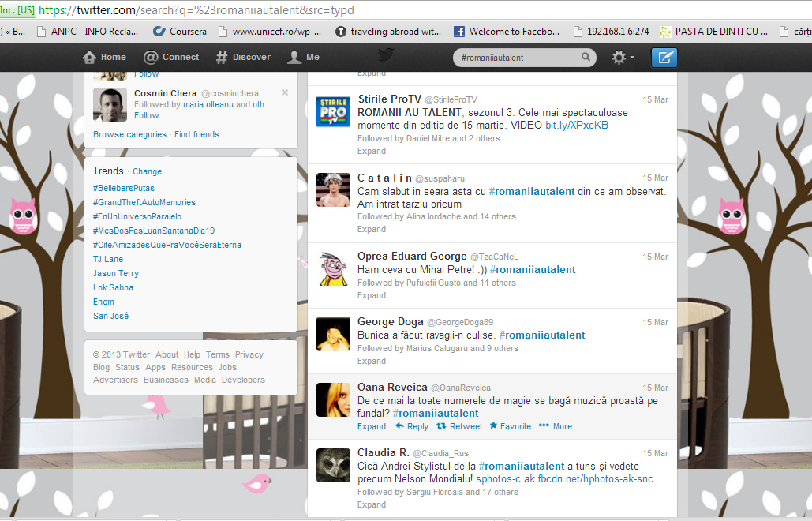Open the Lok Sabha trend

(113, 287)
